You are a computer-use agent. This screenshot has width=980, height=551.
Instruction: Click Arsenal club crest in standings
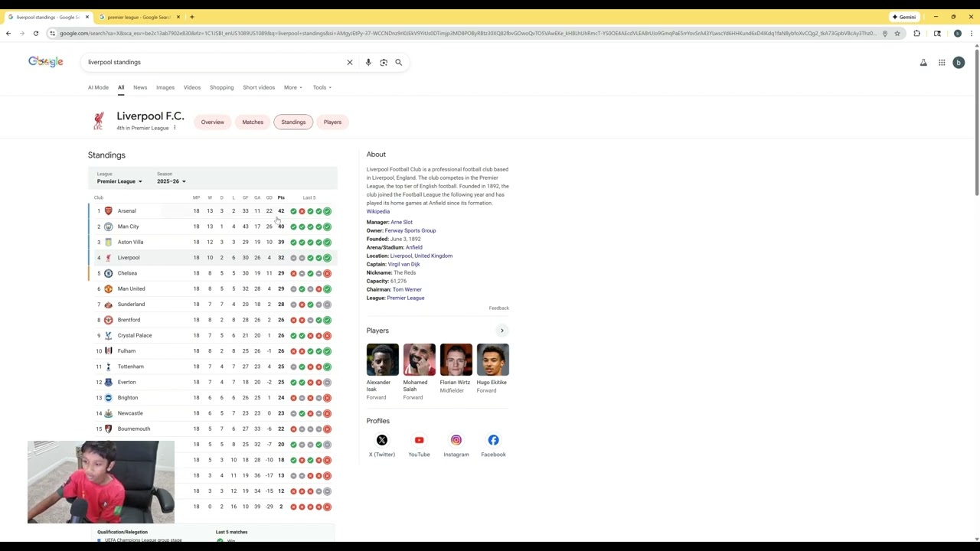[x=108, y=211]
